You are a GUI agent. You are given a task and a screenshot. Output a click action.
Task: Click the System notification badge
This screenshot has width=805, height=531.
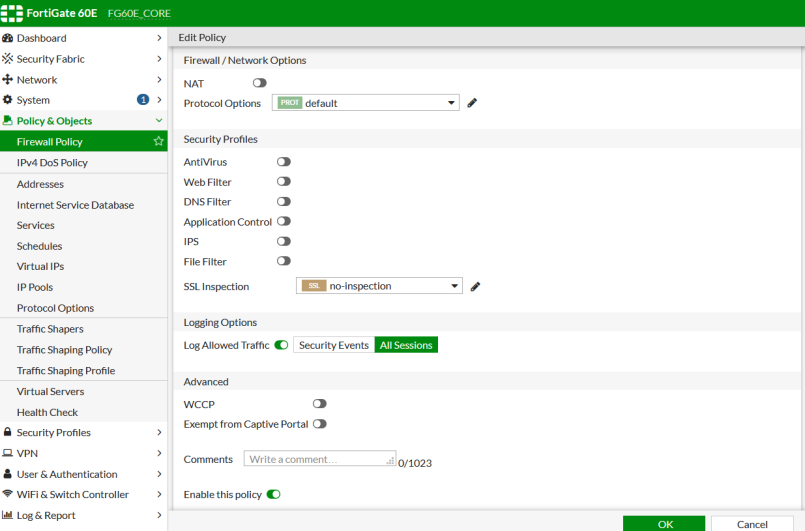(x=143, y=100)
